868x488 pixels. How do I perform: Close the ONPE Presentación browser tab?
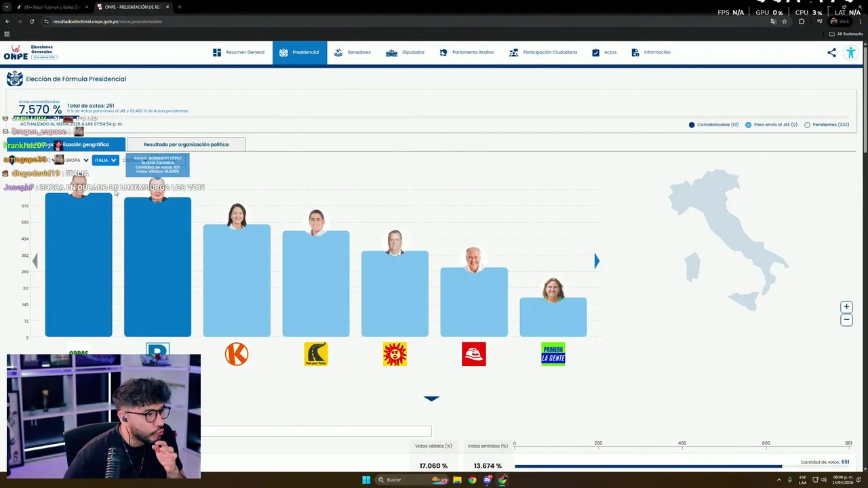pos(167,7)
